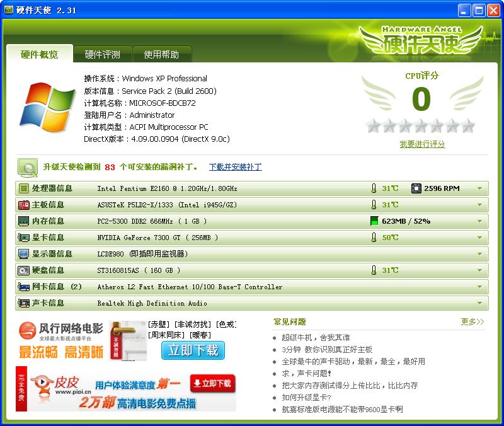This screenshot has width=504, height=426.
Task: Click the ST3160815AS hard disk text
Action: pos(139,270)
